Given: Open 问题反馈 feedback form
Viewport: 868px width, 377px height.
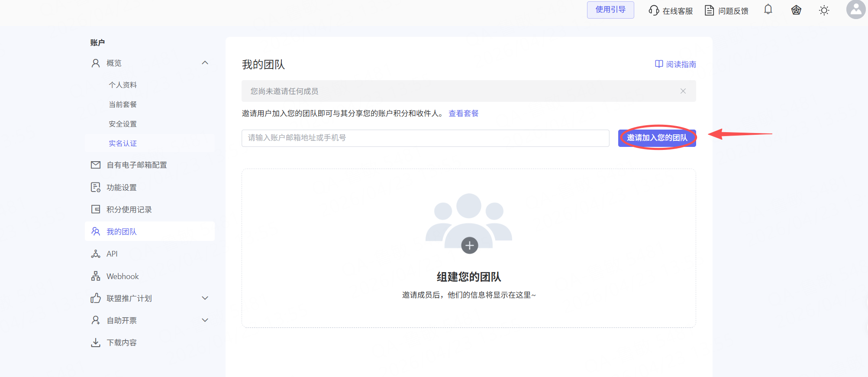Looking at the screenshot, I should tap(727, 11).
